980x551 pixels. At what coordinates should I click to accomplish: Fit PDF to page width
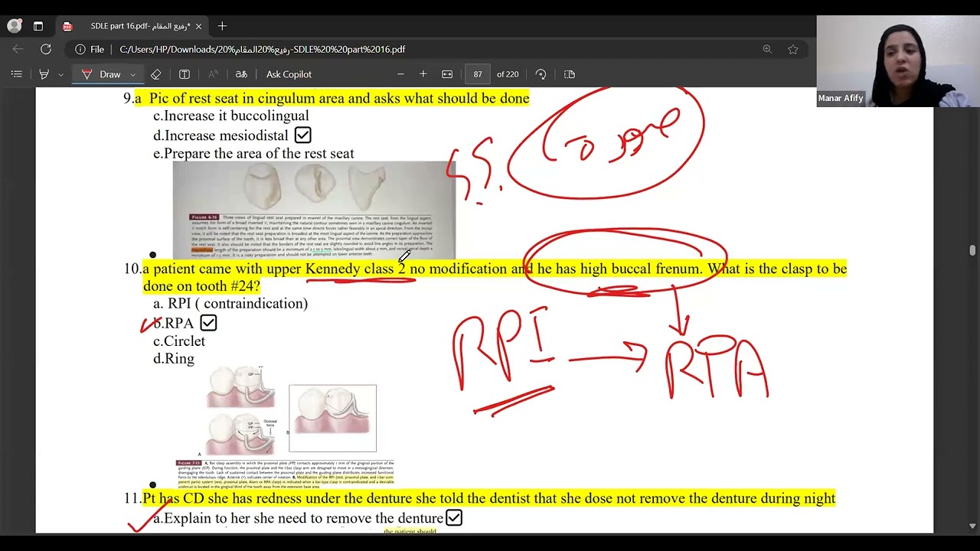pos(447,74)
